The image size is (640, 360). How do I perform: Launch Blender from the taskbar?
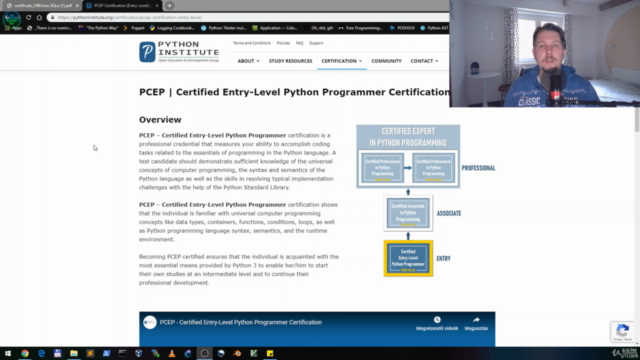[x=237, y=353]
